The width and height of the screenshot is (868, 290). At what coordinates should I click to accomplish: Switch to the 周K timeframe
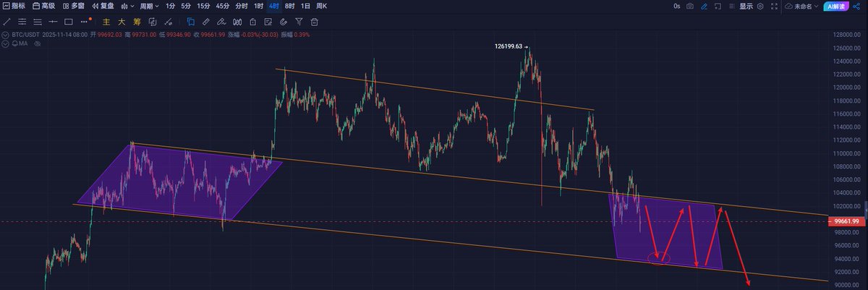(x=321, y=6)
